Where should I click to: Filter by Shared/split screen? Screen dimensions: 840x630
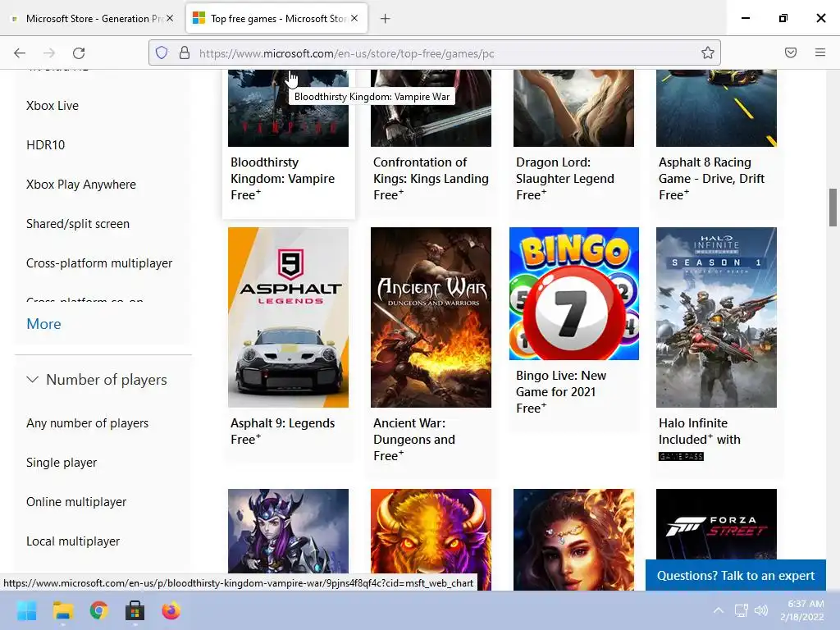(x=78, y=223)
